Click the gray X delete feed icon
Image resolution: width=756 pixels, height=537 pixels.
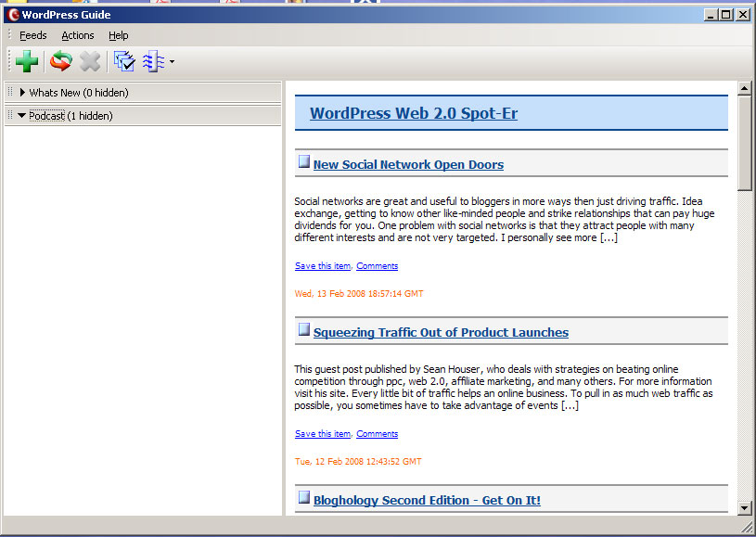(x=90, y=62)
